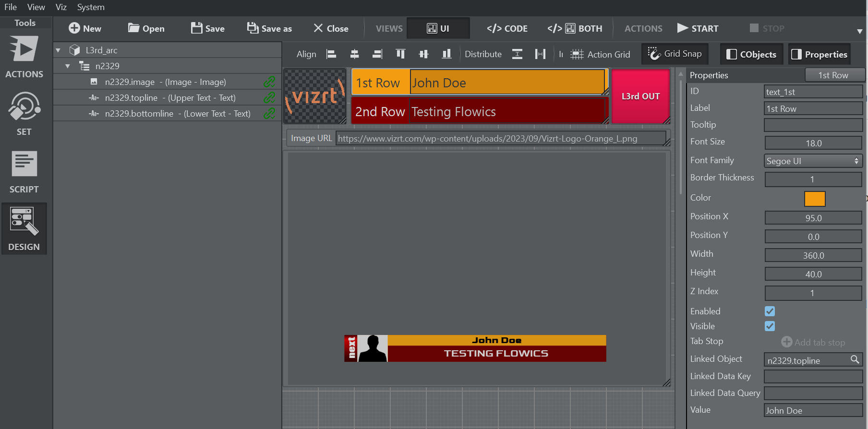The height and width of the screenshot is (429, 868).
Task: Click the align left edges icon
Action: (x=331, y=54)
